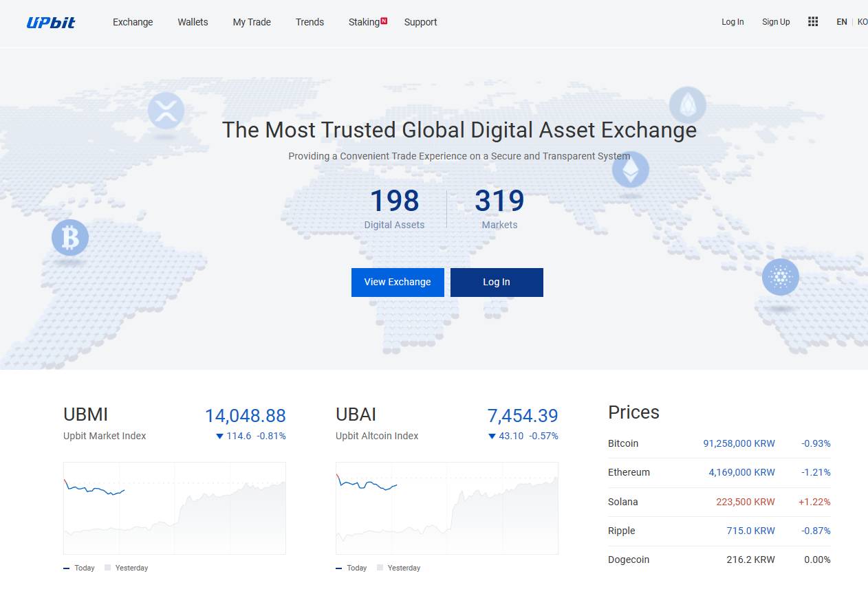Click the Convenient Trade Experience subtitle
The width and height of the screenshot is (868, 609).
pyautogui.click(x=459, y=156)
